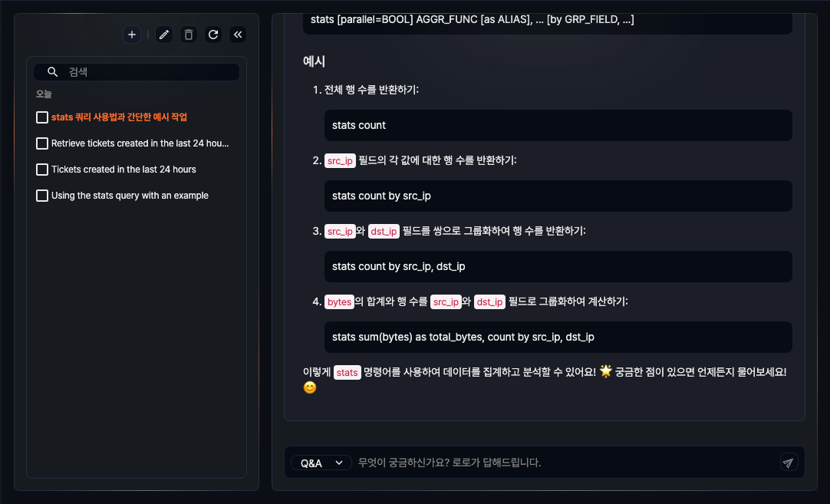This screenshot has width=830, height=504.
Task: Select the pencil edit icon in the toolbar
Action: point(163,35)
